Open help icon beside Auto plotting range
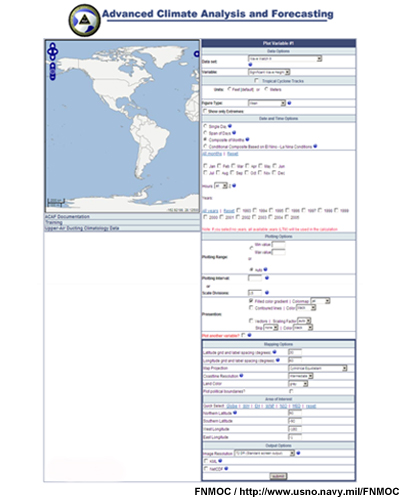Viewport: 400px width, 500px height. click(265, 269)
